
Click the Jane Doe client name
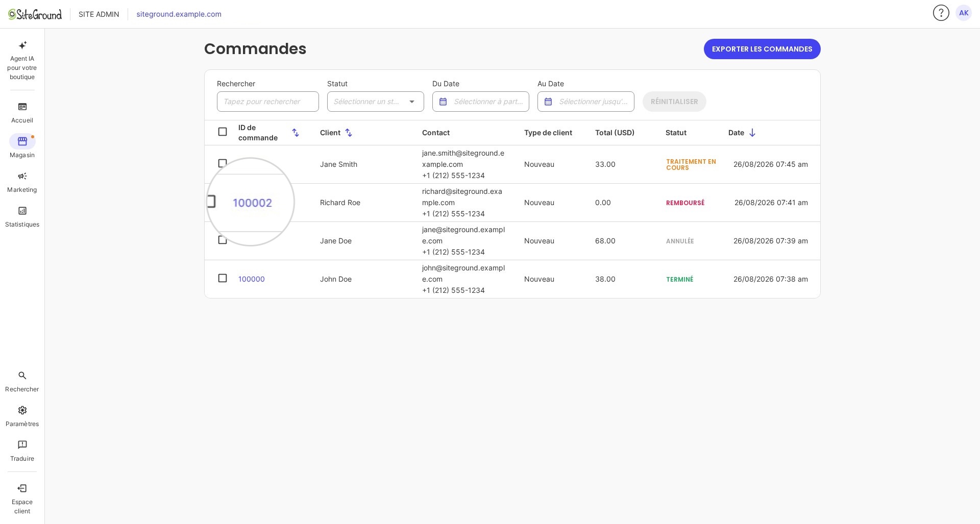click(336, 241)
